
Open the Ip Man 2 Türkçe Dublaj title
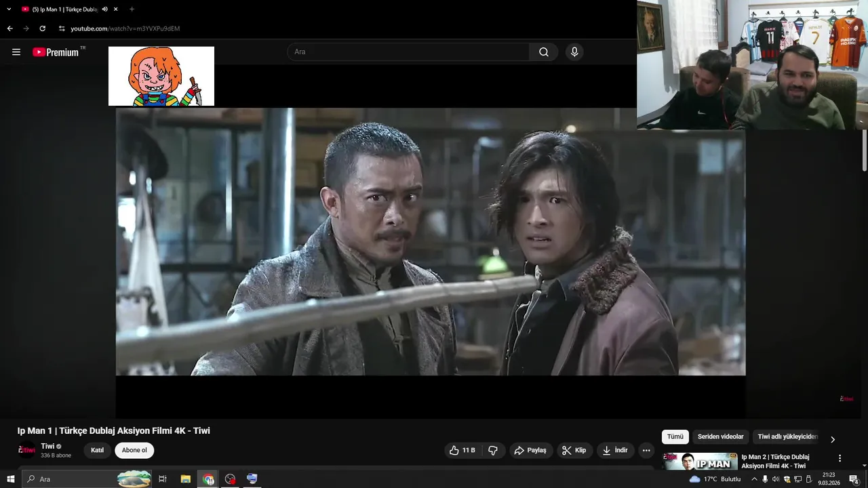tap(775, 461)
